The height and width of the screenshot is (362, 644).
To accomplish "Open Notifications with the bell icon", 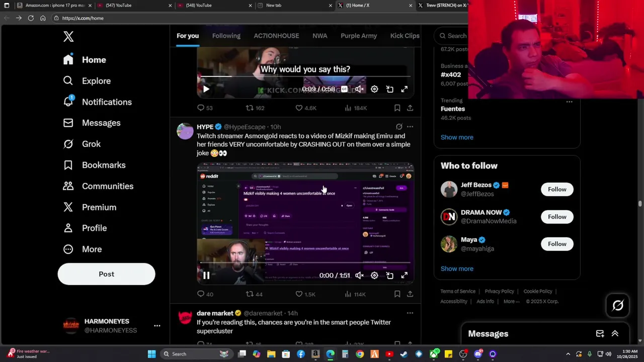I will [x=97, y=102].
